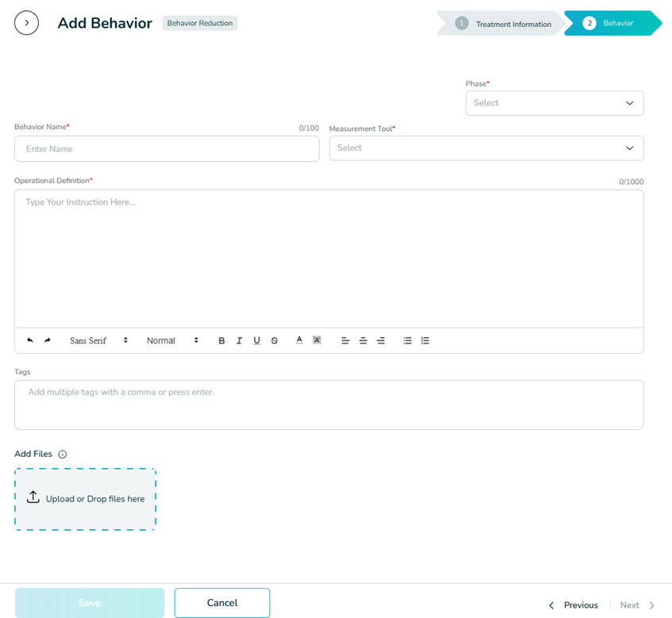Viewport: 672px width, 618px height.
Task: Click the Cancel button
Action: point(222,603)
